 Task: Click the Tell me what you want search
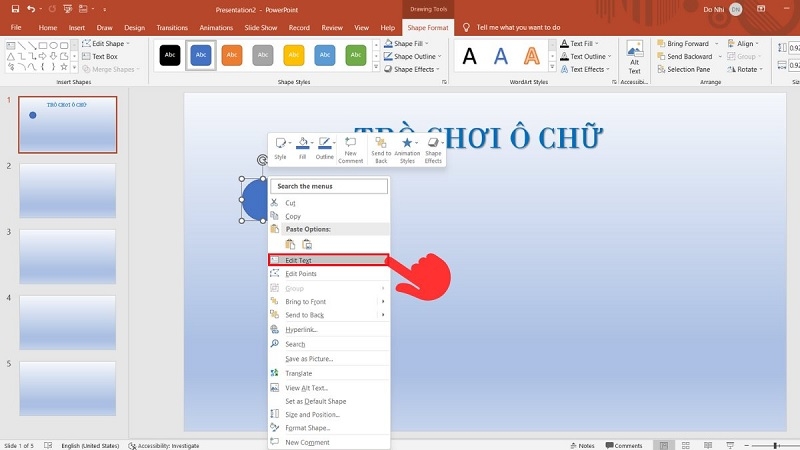tap(518, 28)
